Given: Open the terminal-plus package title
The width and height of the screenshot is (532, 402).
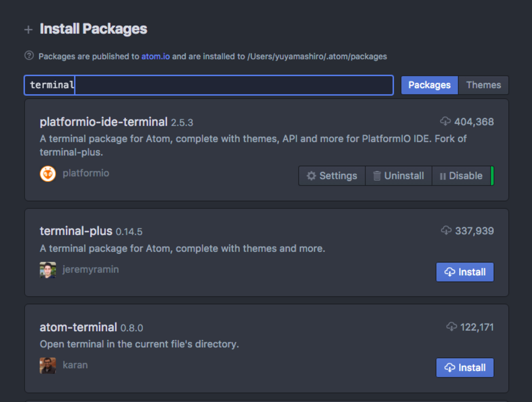Looking at the screenshot, I should 76,231.
